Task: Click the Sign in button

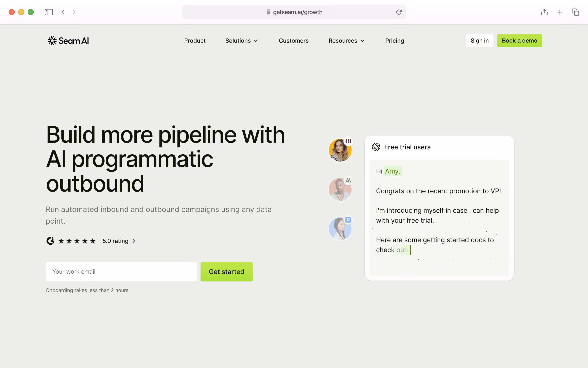Action: (x=480, y=41)
